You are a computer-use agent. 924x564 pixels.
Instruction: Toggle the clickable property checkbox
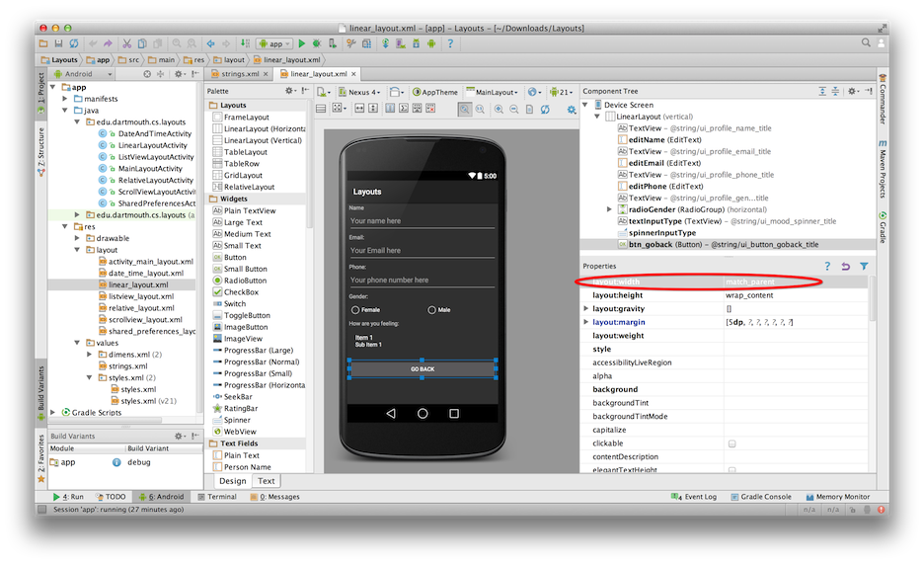point(731,443)
